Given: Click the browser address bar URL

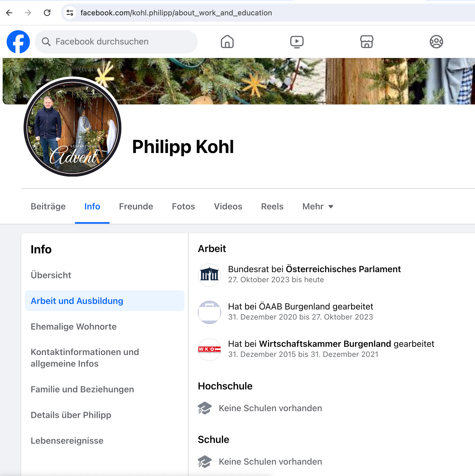Looking at the screenshot, I should [176, 13].
